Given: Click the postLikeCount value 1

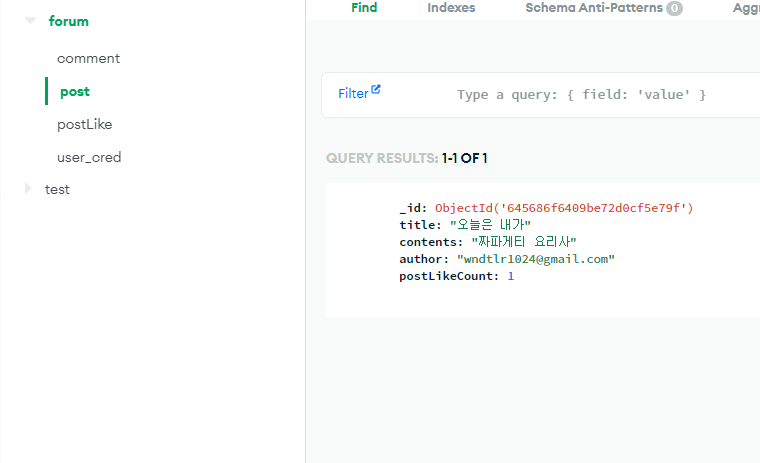Looking at the screenshot, I should tap(510, 276).
